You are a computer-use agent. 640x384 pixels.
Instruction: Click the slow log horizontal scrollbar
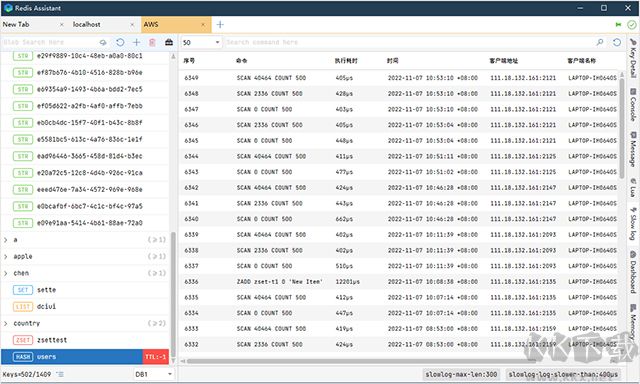coord(361,361)
